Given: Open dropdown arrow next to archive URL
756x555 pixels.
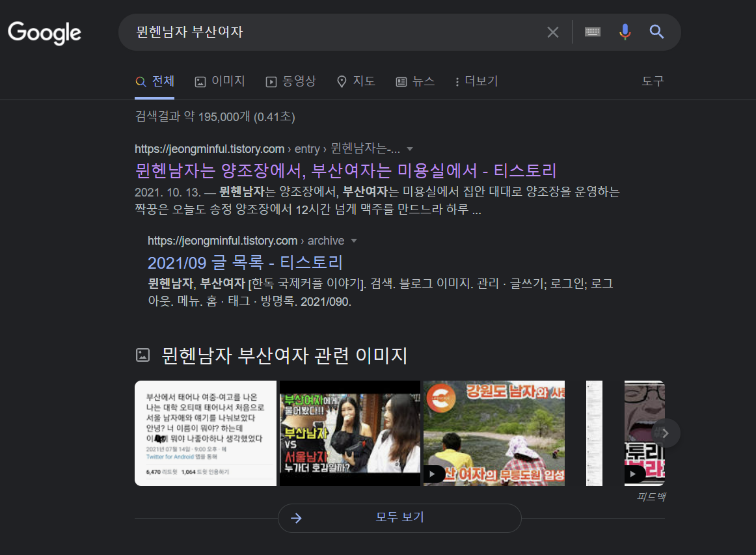Looking at the screenshot, I should click(x=354, y=241).
